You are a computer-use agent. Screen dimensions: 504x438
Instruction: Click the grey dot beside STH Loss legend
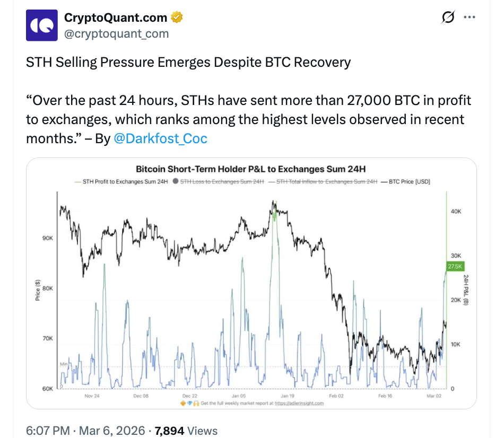(x=176, y=182)
